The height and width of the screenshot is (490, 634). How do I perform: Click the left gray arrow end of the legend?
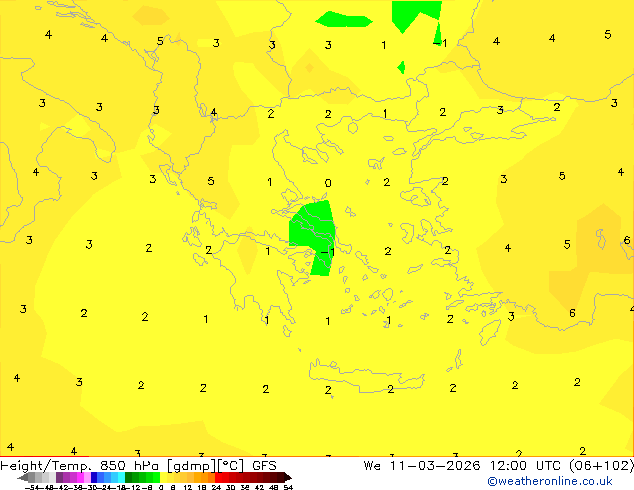23,477
